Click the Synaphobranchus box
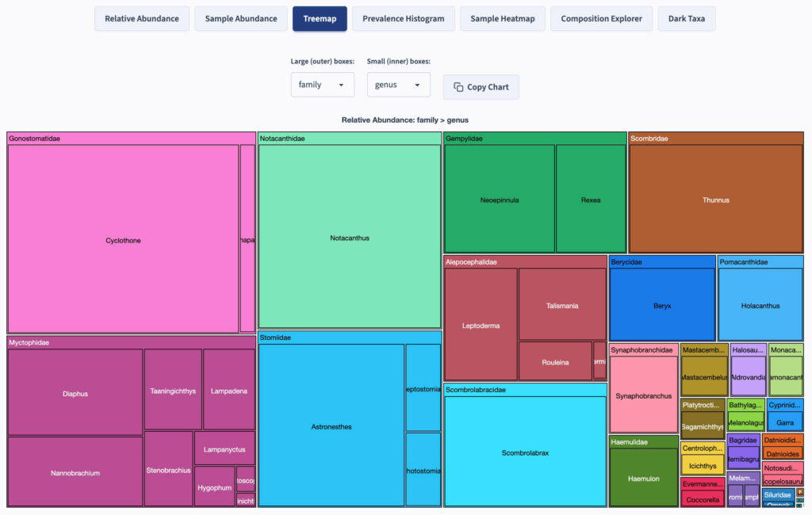 [x=644, y=395]
